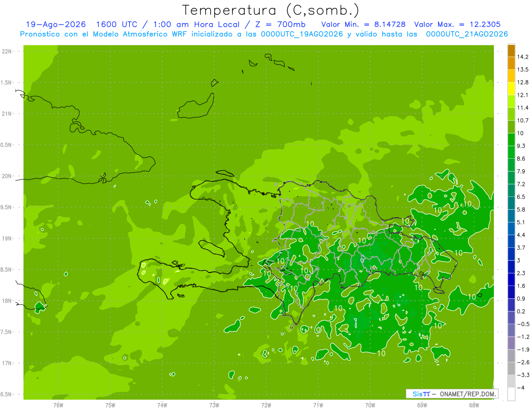Click the 7.9 legend value
The image size is (532, 411).
pyautogui.click(x=521, y=171)
